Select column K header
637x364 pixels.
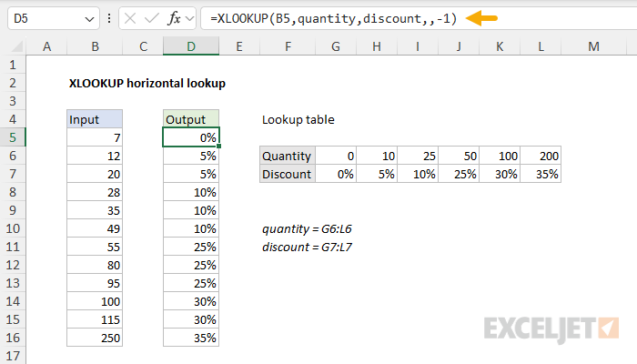[500, 46]
